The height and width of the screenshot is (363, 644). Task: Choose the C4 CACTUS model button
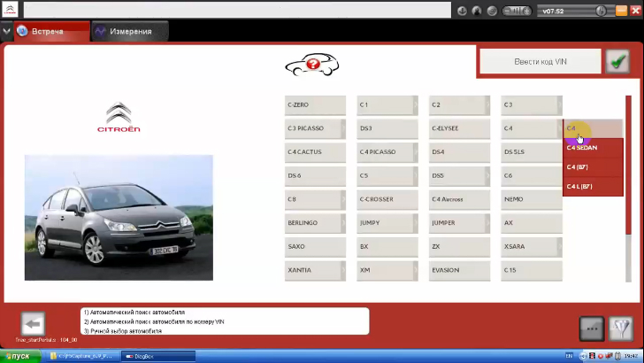[315, 152]
